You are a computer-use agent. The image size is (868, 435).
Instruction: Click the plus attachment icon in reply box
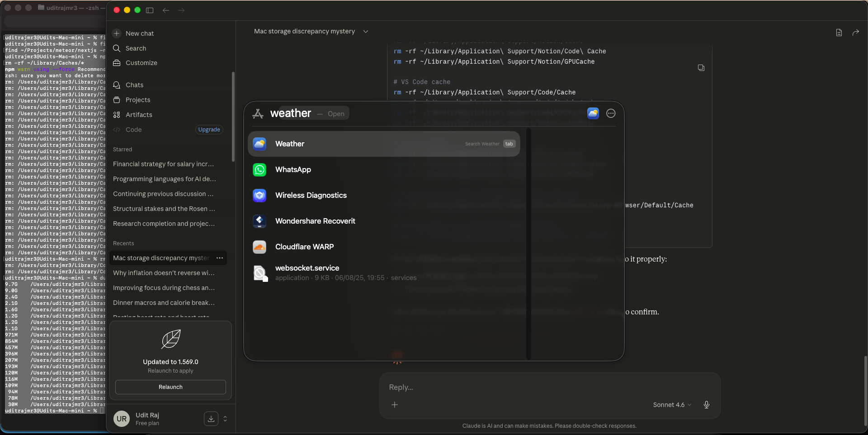coord(395,405)
